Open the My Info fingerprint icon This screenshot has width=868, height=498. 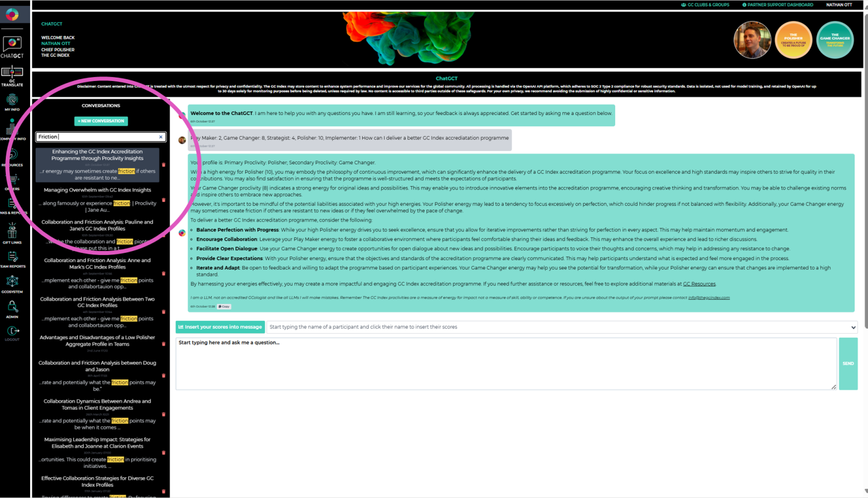pos(12,102)
